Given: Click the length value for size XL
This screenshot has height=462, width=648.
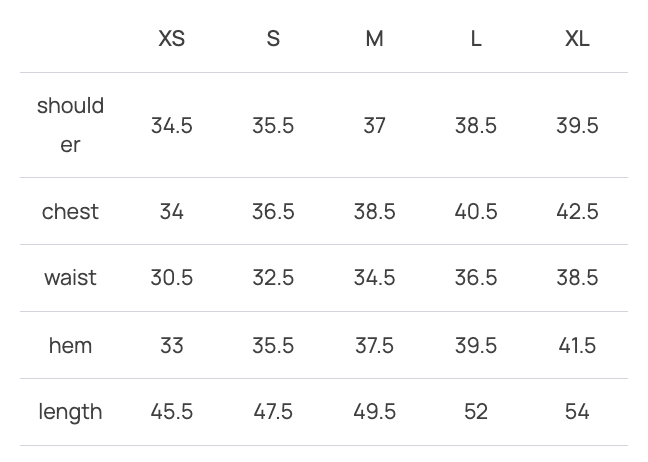Looking at the screenshot, I should click(x=577, y=411).
